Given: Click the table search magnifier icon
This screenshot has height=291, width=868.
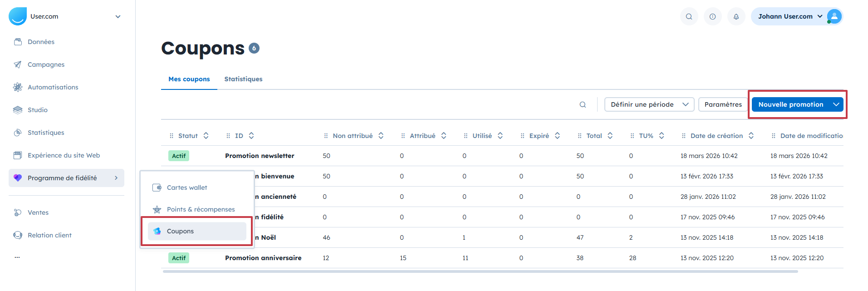Looking at the screenshot, I should pos(583,105).
